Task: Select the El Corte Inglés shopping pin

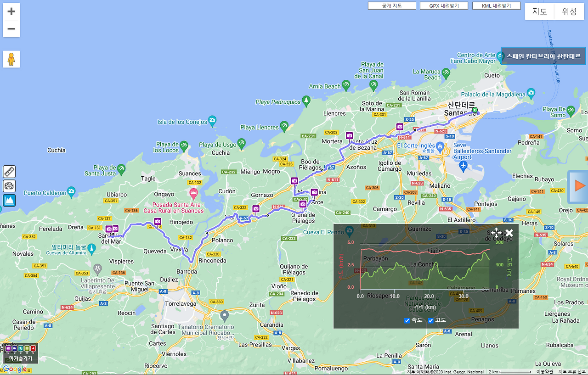Action: [440, 147]
